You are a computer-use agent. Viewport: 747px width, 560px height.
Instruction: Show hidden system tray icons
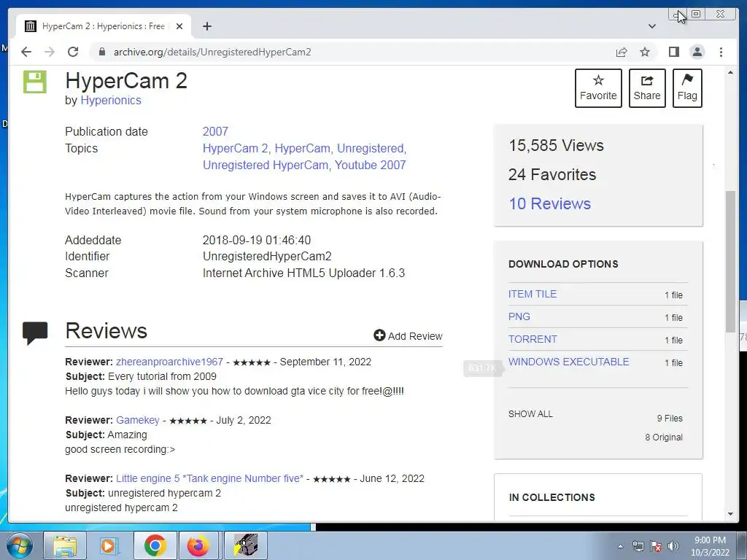620,546
